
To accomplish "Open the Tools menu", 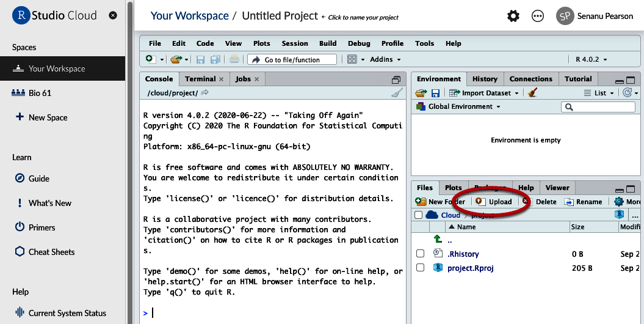I will pyautogui.click(x=424, y=43).
